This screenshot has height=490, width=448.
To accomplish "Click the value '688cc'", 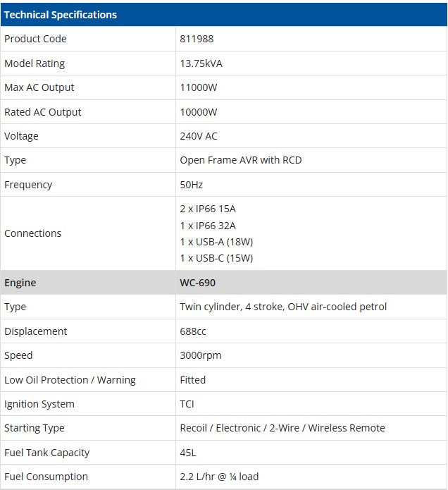I will 193,331.
